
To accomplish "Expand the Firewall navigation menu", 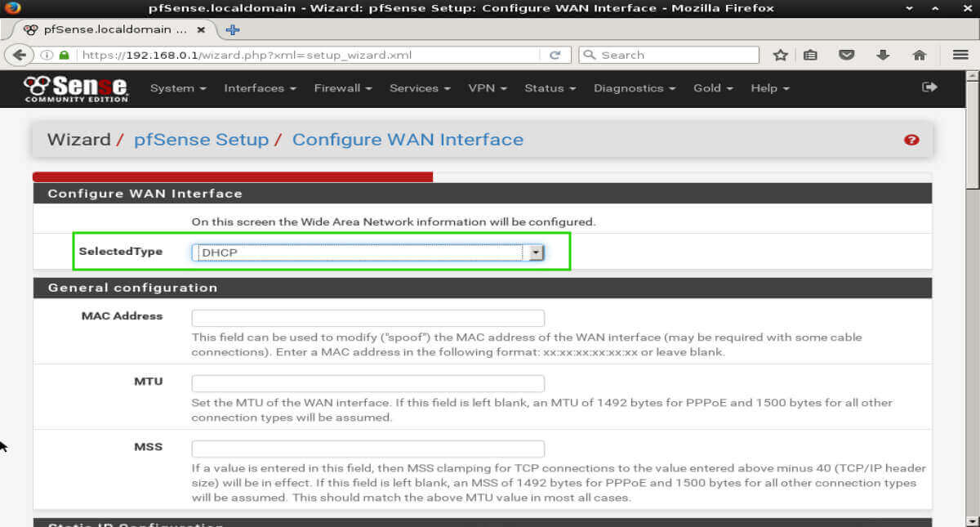I will click(342, 88).
